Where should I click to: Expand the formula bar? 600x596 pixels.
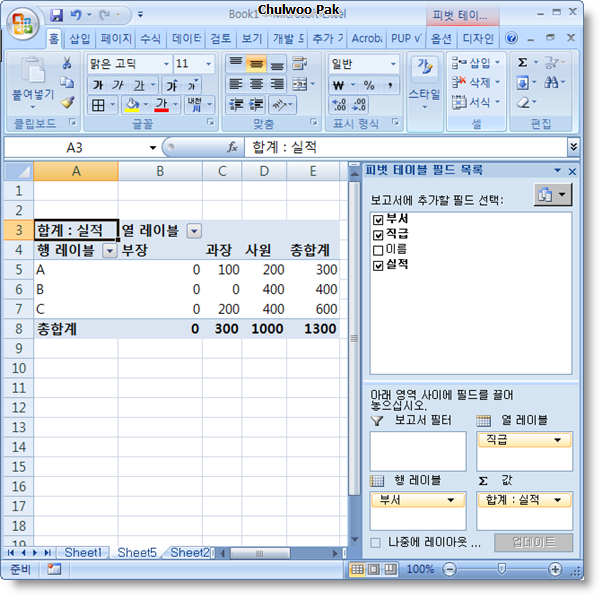(573, 147)
